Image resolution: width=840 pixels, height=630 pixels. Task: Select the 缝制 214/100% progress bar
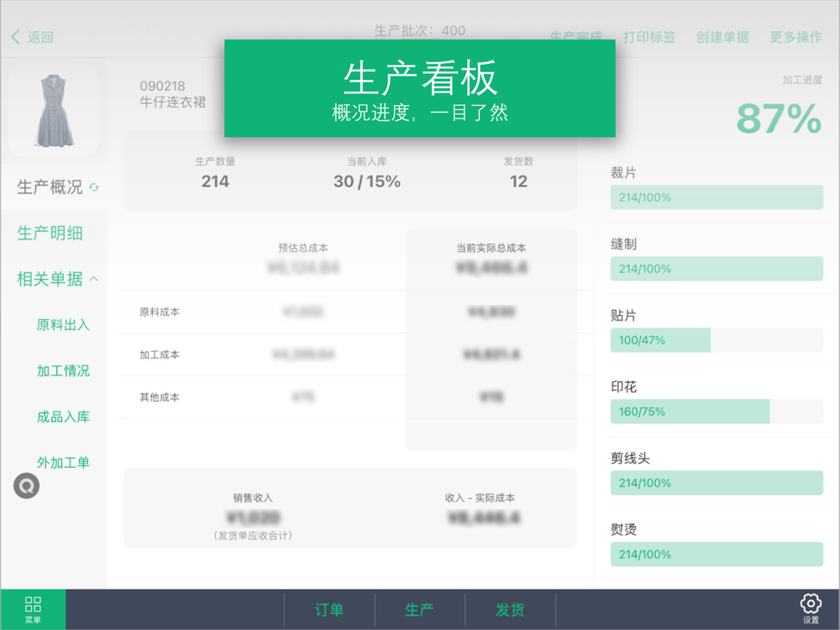pyautogui.click(x=717, y=269)
